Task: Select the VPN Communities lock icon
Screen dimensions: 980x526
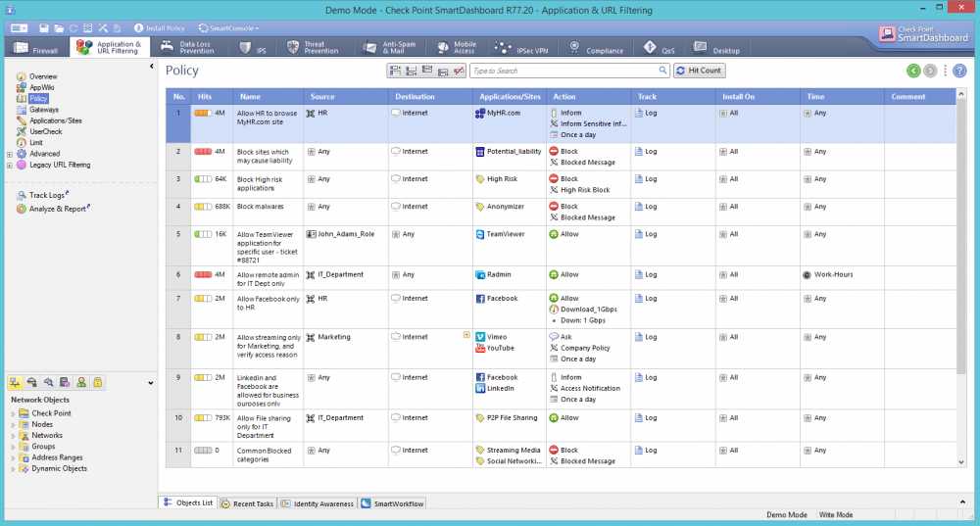Action: [97, 382]
